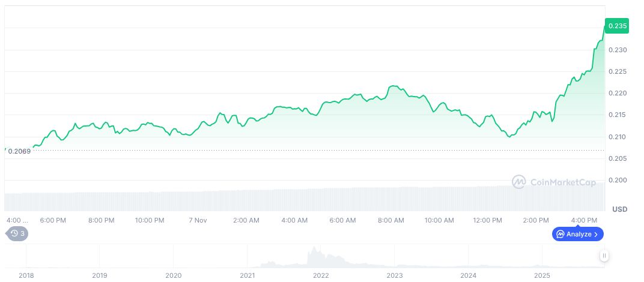Click the 12:00 PM time axis label
This screenshot has height=282, width=644.
coord(488,220)
